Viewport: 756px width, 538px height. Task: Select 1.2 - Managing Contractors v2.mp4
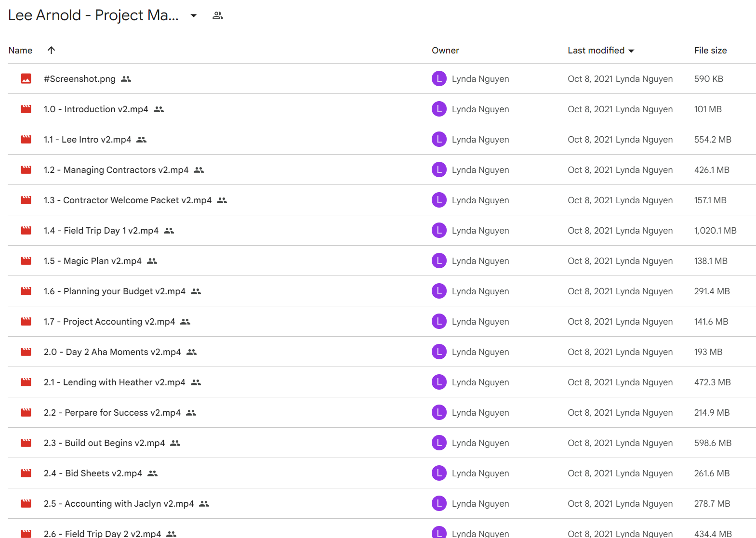[x=116, y=170]
